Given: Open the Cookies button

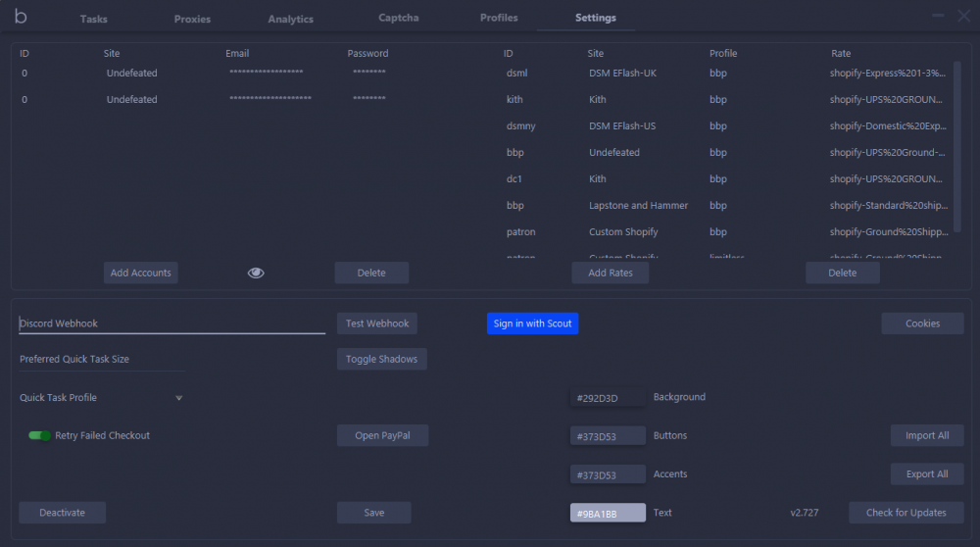Looking at the screenshot, I should tap(922, 323).
